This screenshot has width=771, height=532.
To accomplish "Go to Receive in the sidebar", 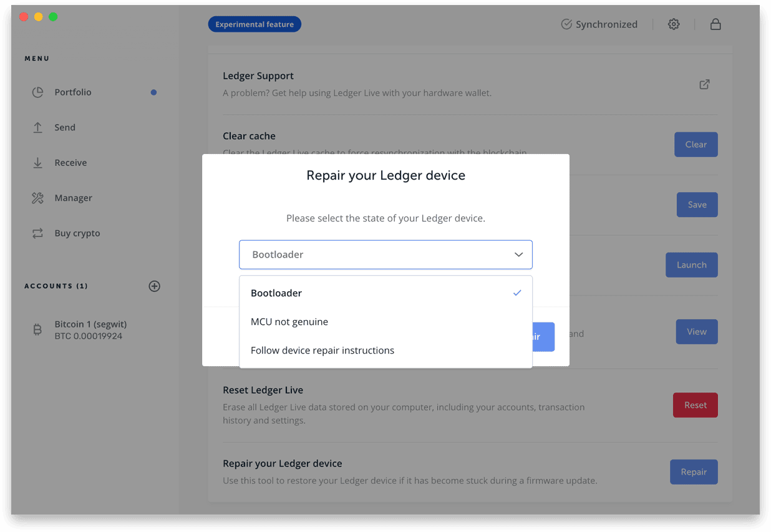I will coord(70,163).
